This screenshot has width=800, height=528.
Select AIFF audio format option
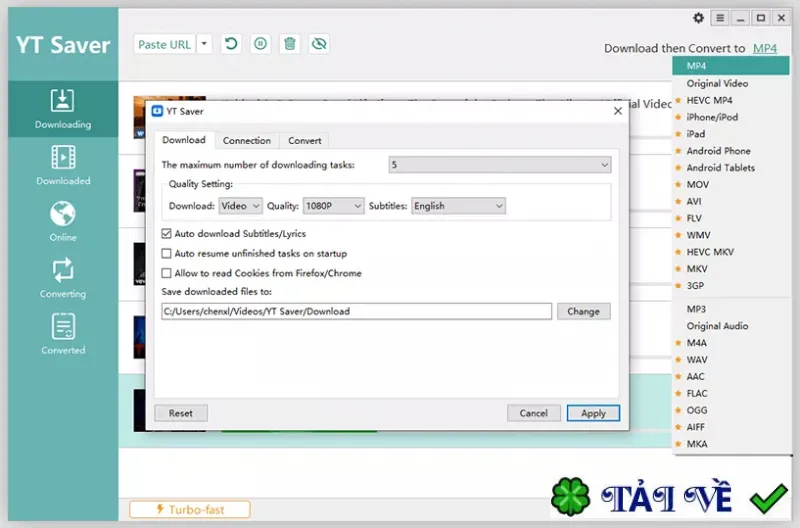coord(731,426)
